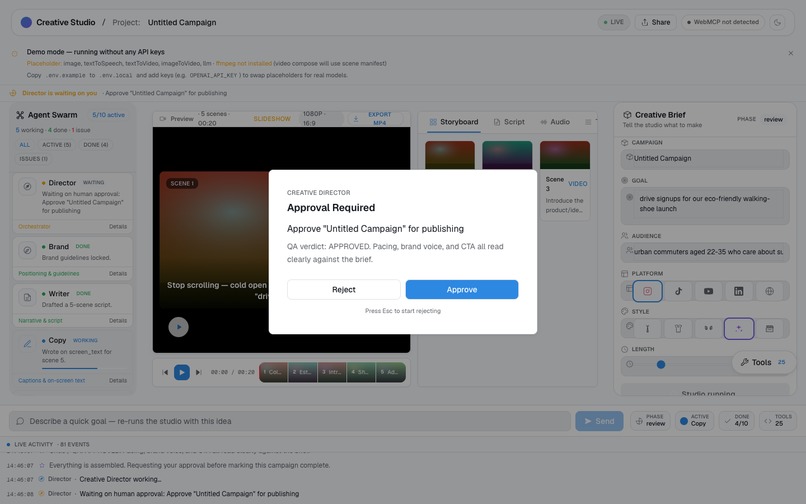
Task: Switch to the Audio tab
Action: click(x=555, y=122)
